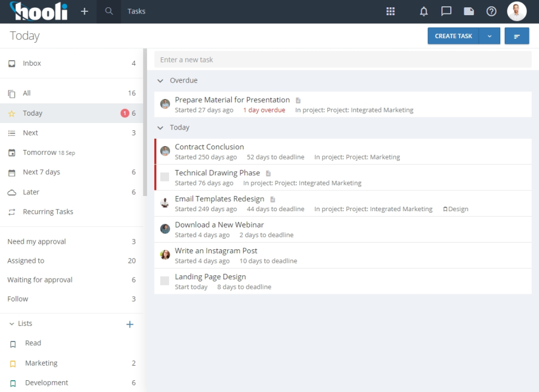Click the Marketing list yellow bookmark
This screenshot has width=539, height=392.
[13, 364]
